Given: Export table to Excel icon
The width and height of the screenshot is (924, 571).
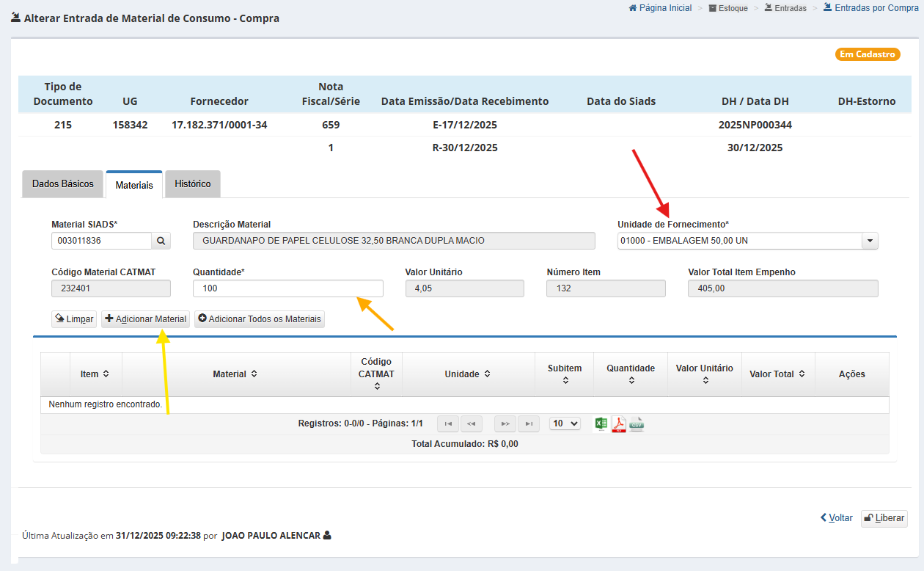Looking at the screenshot, I should [601, 423].
